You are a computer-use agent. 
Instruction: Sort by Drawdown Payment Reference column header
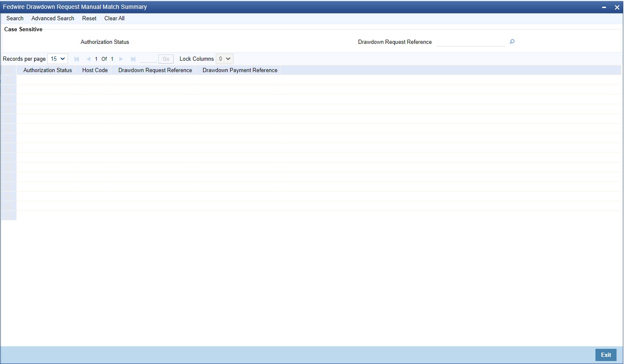240,70
